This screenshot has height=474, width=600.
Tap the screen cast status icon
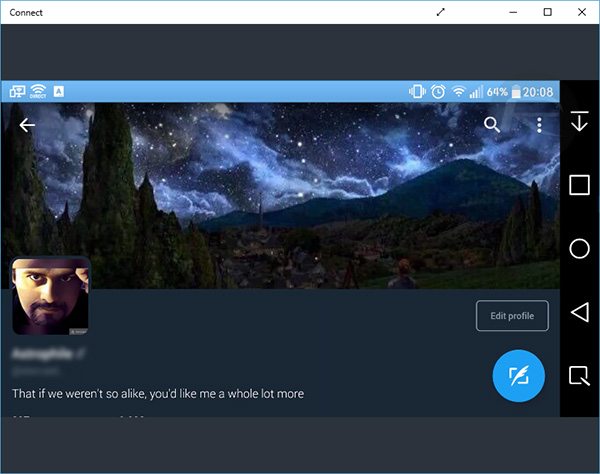(17, 91)
